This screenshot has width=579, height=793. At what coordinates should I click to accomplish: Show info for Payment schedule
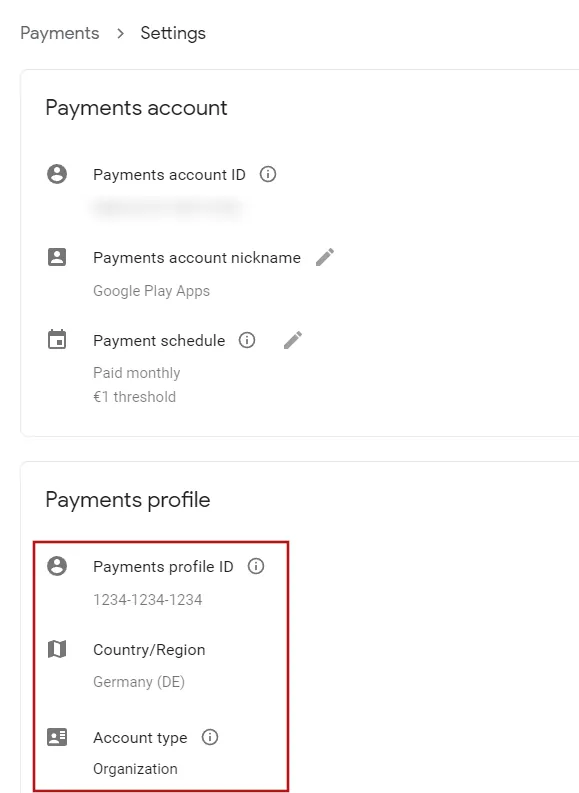247,340
